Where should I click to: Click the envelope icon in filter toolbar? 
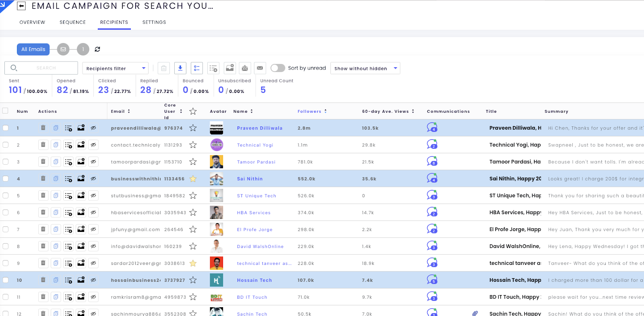pyautogui.click(x=260, y=68)
